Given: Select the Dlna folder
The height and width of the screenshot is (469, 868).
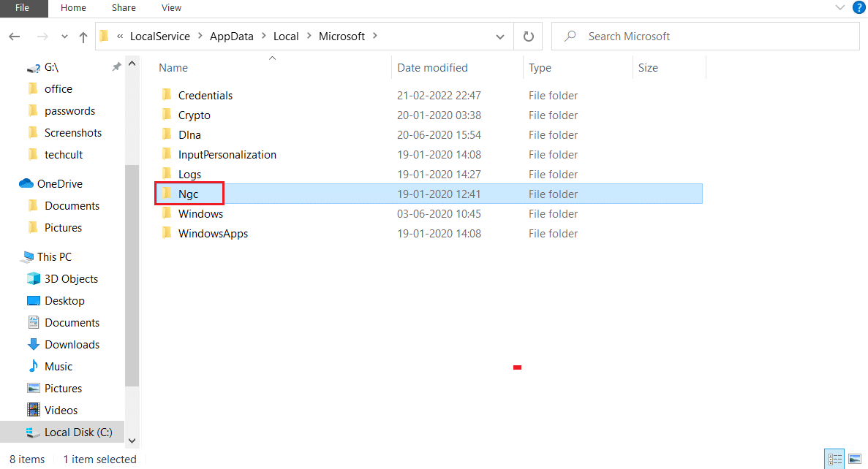Looking at the screenshot, I should [189, 135].
